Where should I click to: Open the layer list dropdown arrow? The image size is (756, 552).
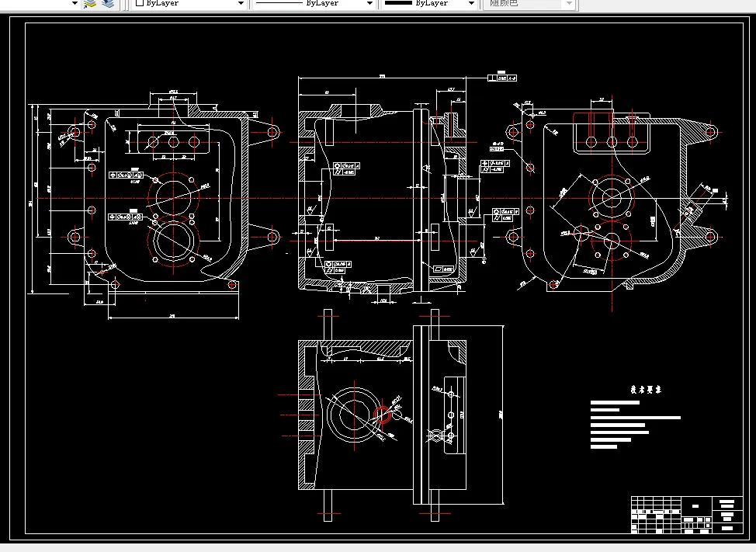click(75, 3)
